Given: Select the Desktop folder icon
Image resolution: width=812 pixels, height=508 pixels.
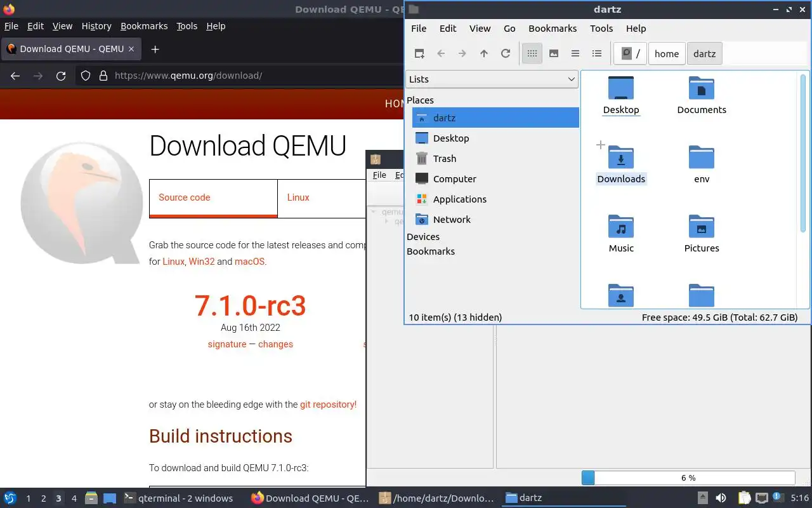Looking at the screenshot, I should pos(621,88).
